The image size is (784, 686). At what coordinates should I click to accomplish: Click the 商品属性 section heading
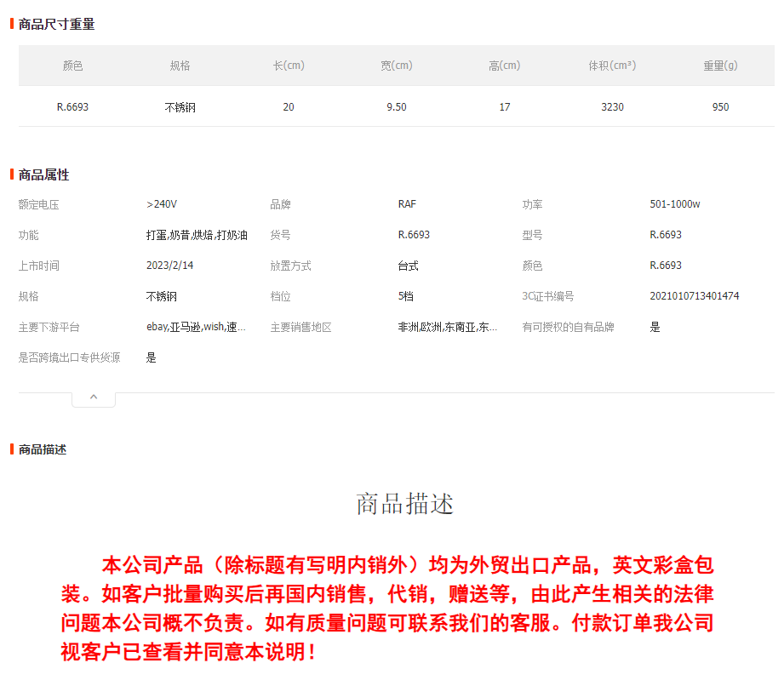click(44, 174)
